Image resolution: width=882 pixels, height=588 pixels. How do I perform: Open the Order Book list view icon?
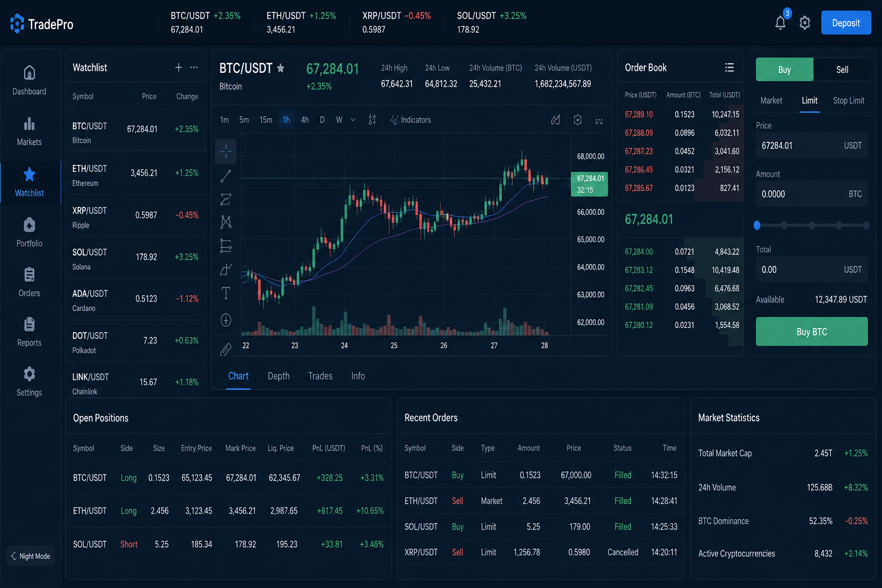729,68
